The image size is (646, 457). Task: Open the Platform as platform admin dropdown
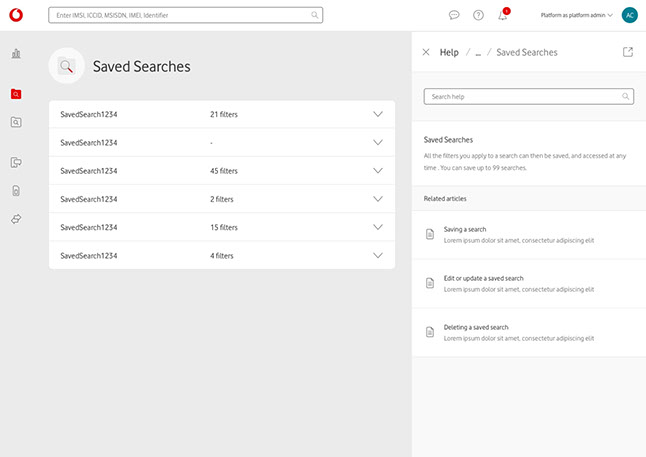coord(577,15)
